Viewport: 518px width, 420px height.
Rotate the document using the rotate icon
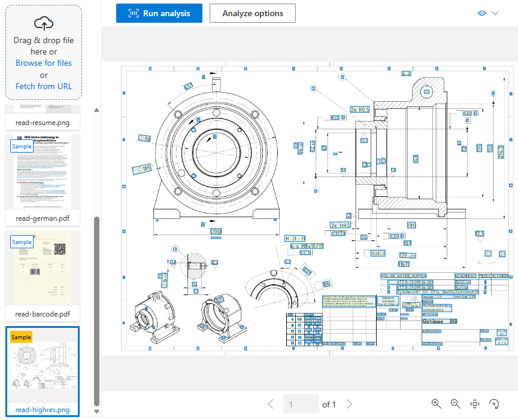(x=493, y=404)
